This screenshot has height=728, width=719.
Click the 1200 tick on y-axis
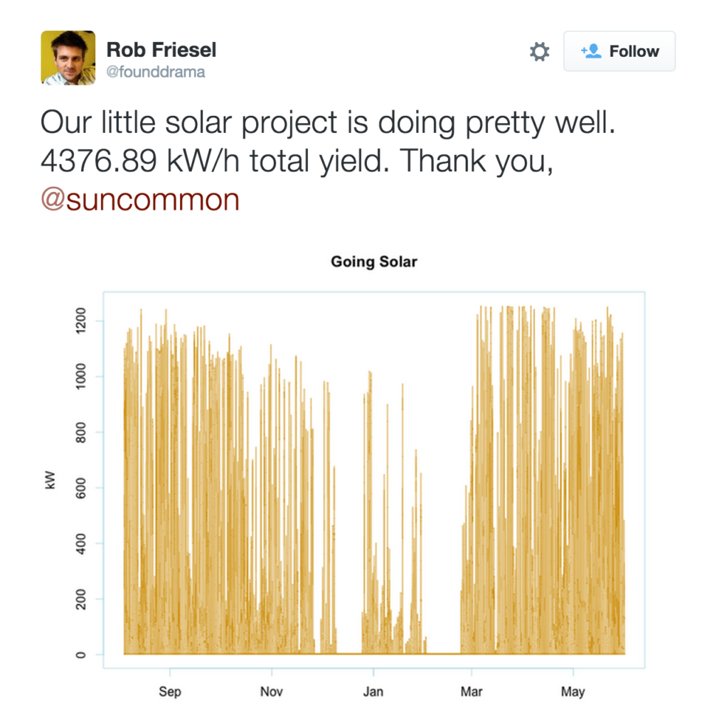pos(80,321)
